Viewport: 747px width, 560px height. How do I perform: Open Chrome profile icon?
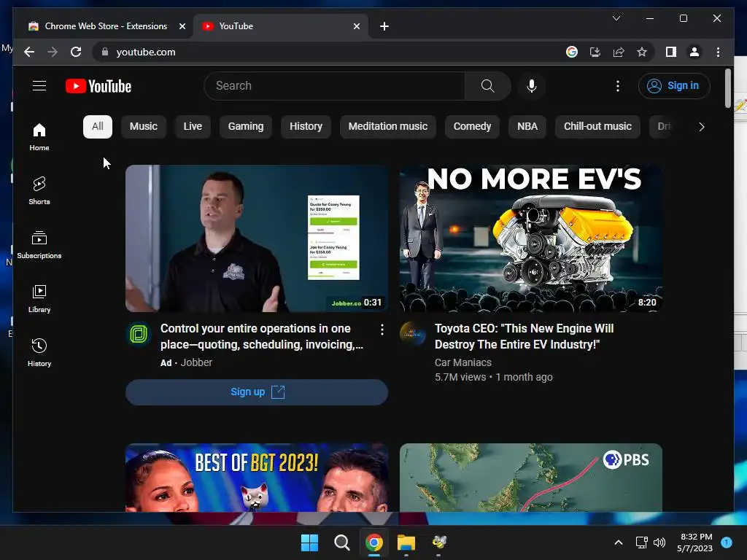(694, 52)
